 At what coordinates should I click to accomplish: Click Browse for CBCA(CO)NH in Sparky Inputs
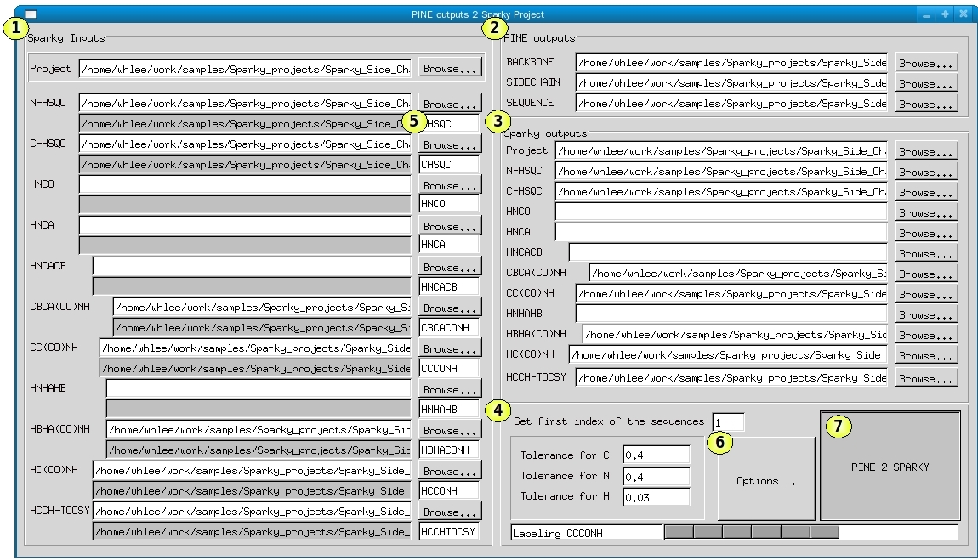coord(450,308)
